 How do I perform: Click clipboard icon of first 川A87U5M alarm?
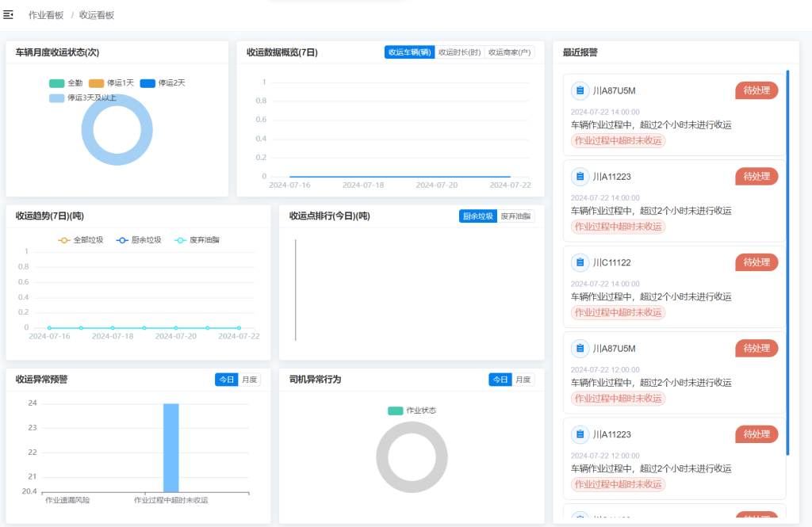(x=580, y=90)
